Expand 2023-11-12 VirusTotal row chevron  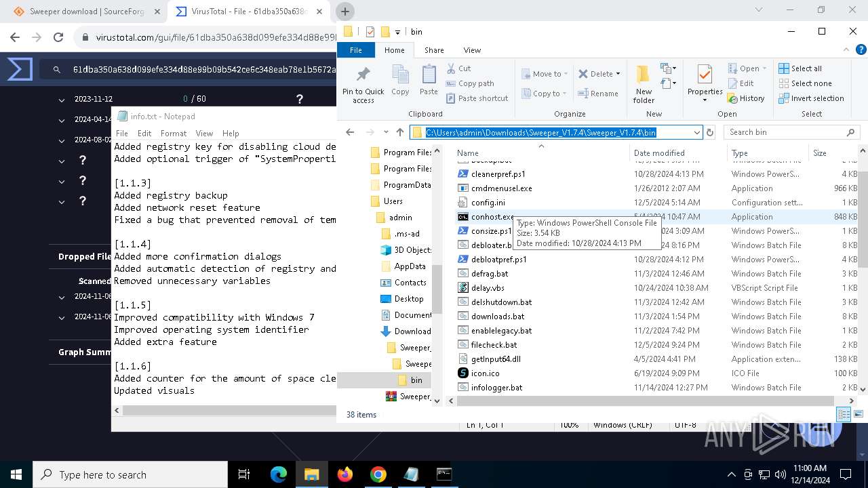click(62, 100)
